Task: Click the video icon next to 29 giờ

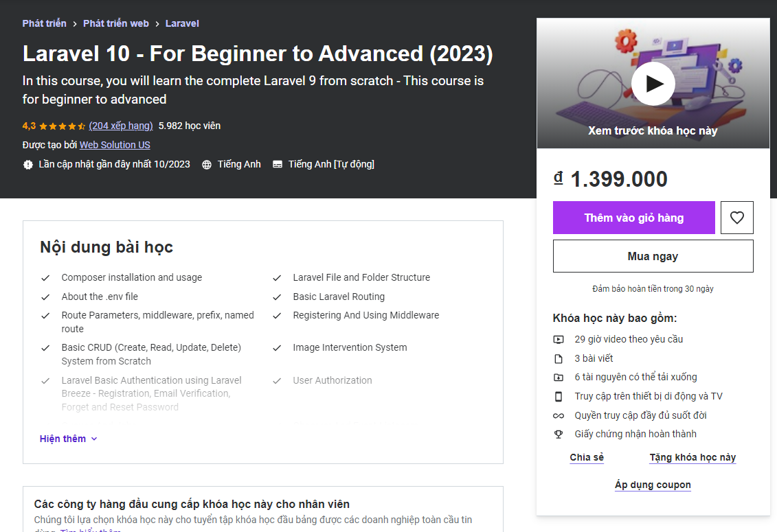Action: coord(557,339)
